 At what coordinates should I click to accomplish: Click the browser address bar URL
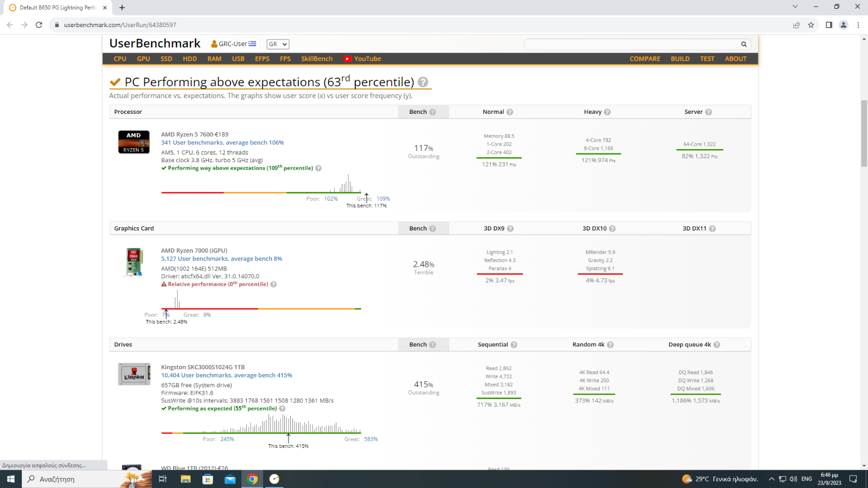tap(120, 25)
